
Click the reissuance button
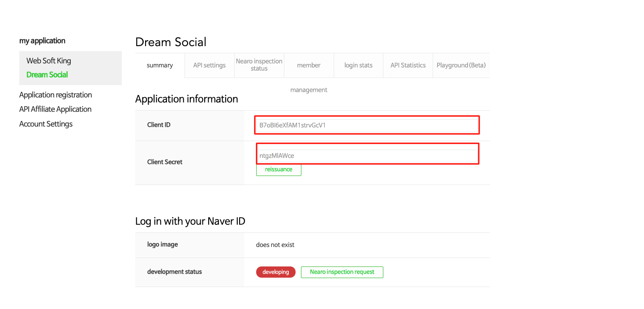[x=279, y=170]
